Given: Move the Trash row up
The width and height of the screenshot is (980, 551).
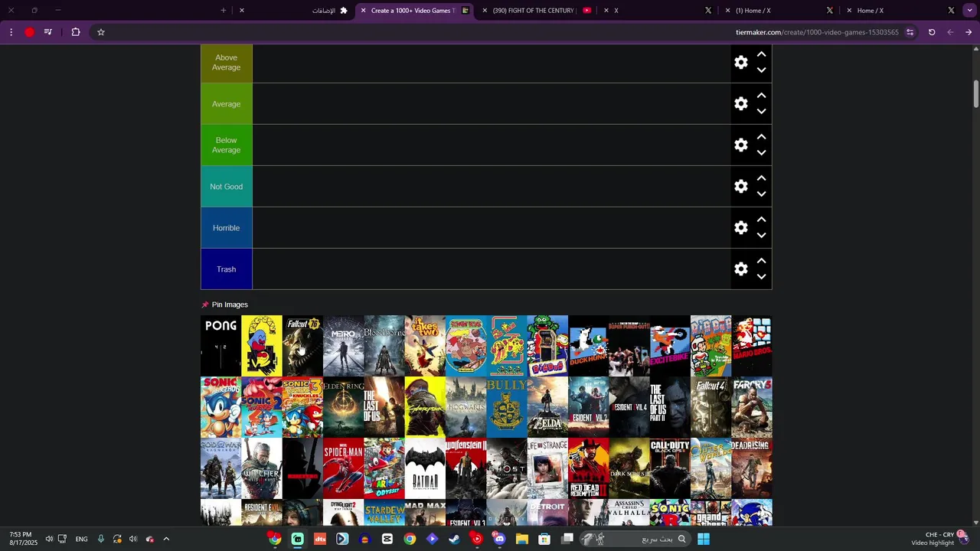Looking at the screenshot, I should pos(761,261).
